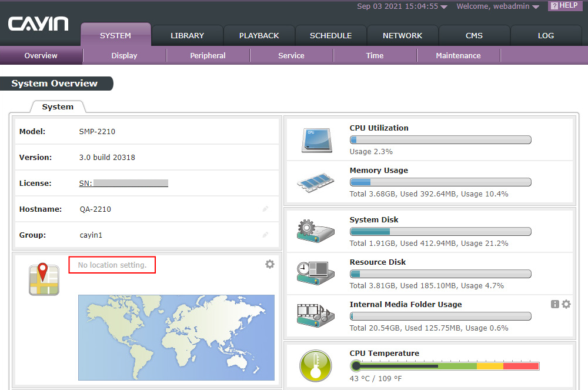
Task: Open the LOG tab
Action: point(546,36)
